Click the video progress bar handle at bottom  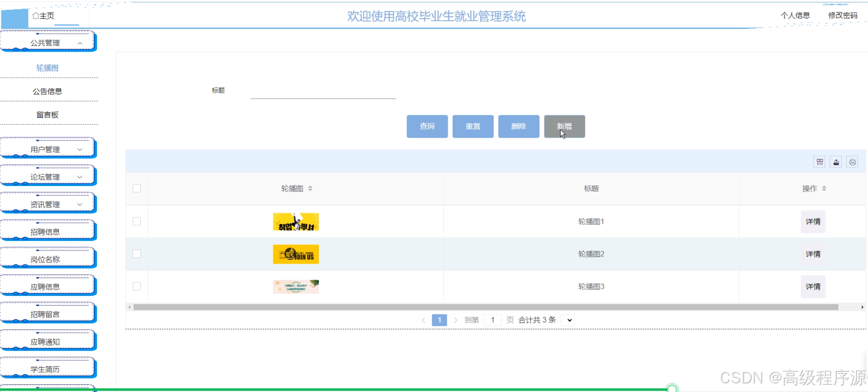[x=672, y=389]
